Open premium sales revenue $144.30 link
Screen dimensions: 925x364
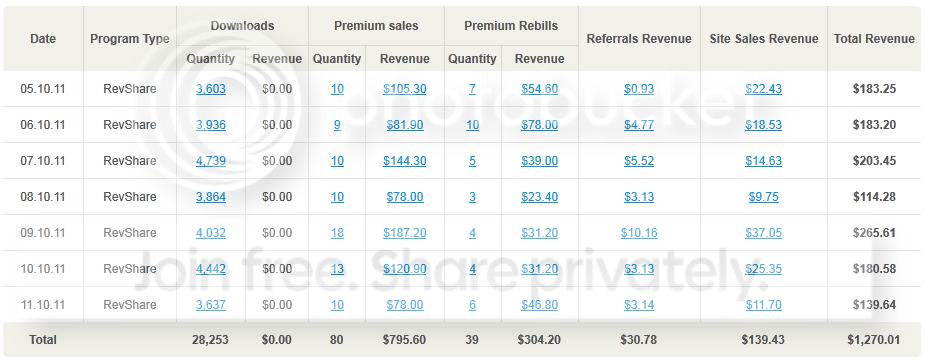[405, 161]
